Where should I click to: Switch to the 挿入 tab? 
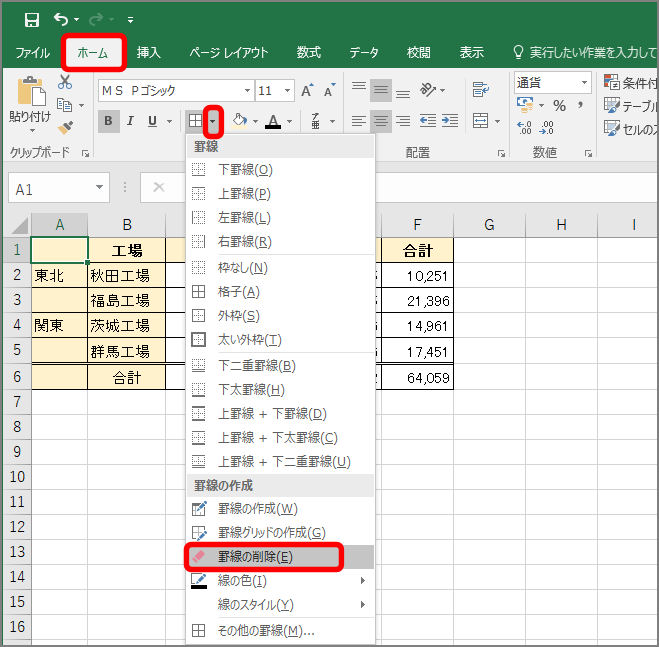(149, 53)
